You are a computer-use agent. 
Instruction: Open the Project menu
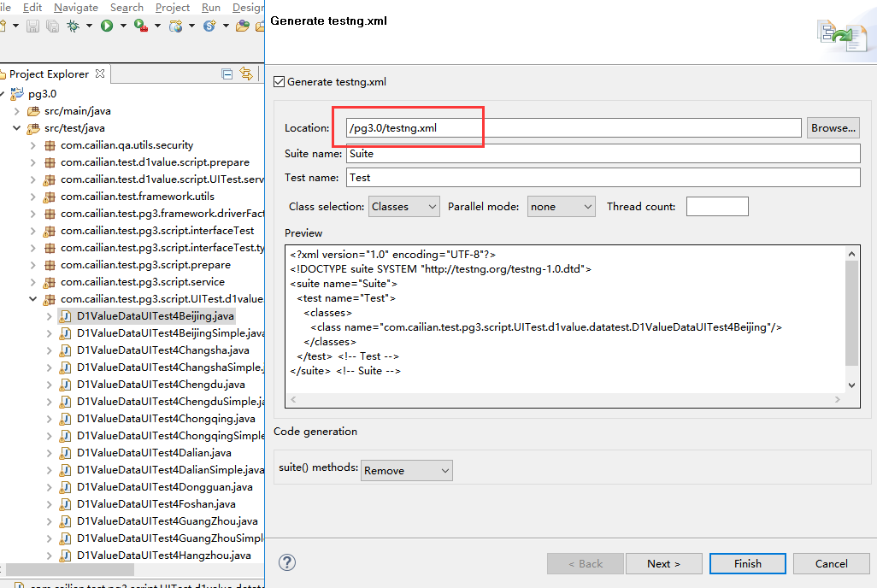pos(173,8)
